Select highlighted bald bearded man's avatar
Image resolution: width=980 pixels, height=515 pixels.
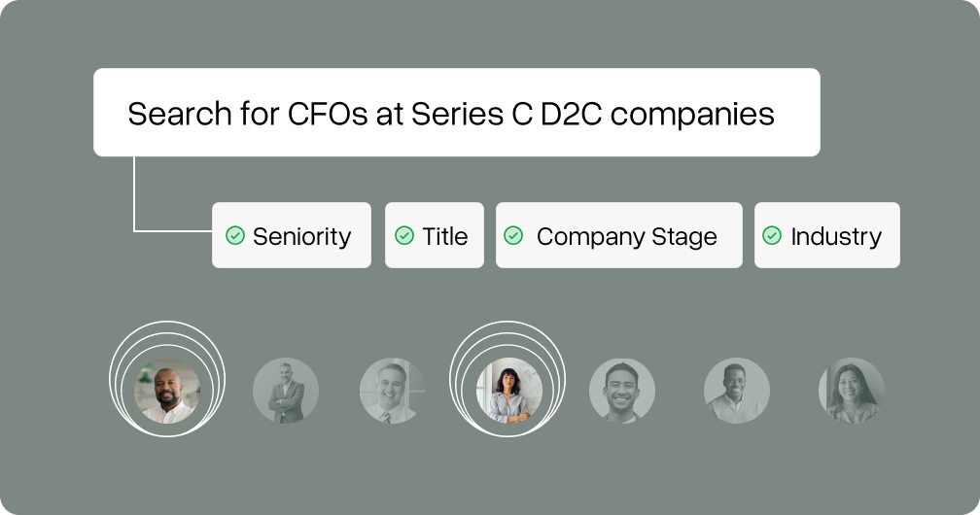[167, 391]
